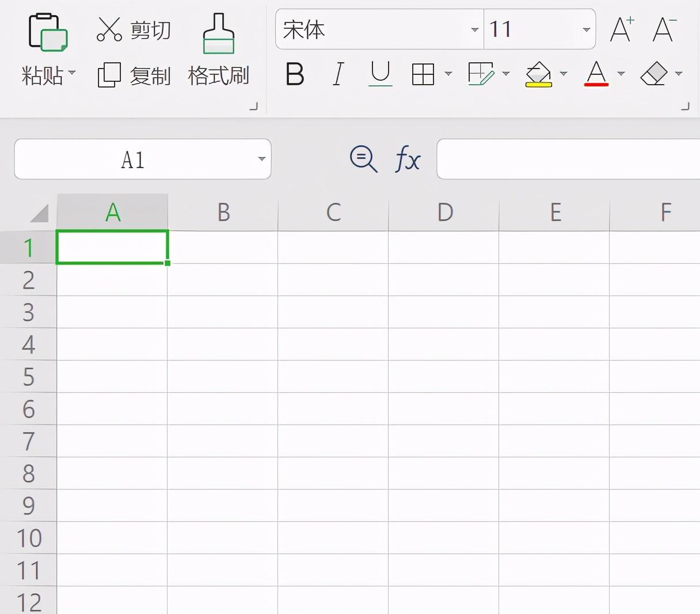Apply red font color
The width and height of the screenshot is (700, 614).
[x=596, y=74]
